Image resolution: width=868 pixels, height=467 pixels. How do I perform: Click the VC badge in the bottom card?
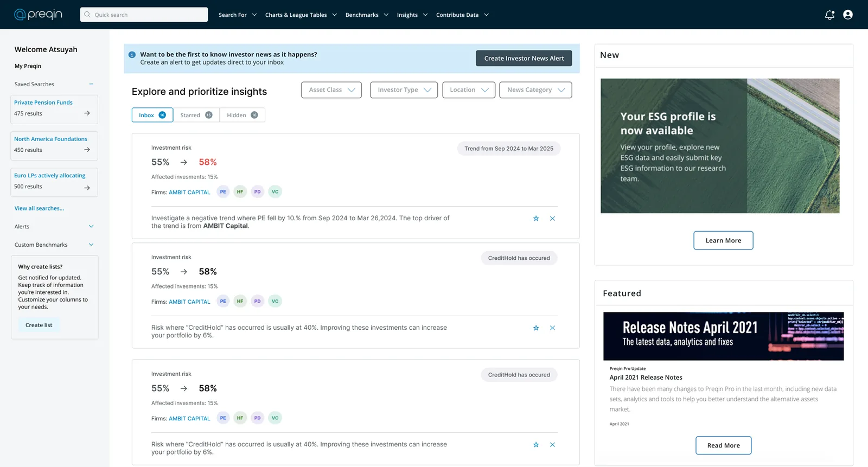click(275, 418)
